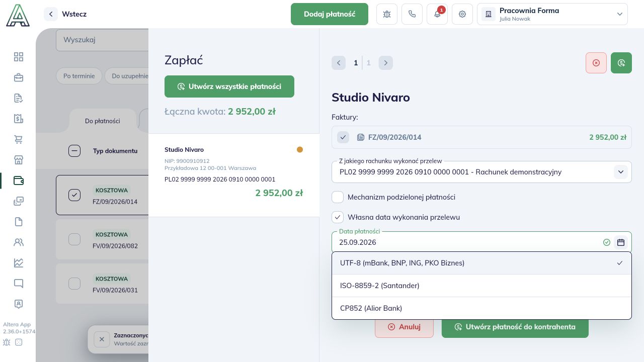The image size is (644, 362).
Task: Click the calendar icon in Data płatności field
Action: point(621,242)
